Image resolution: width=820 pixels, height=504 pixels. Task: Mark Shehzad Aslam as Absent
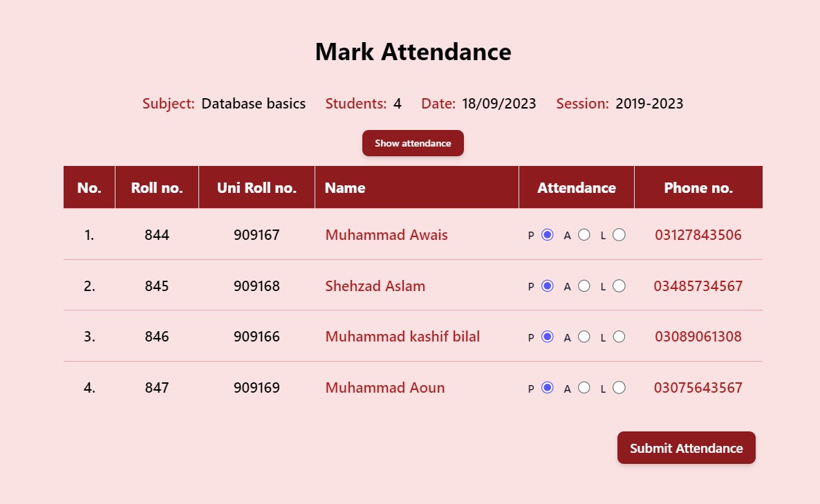(x=584, y=286)
